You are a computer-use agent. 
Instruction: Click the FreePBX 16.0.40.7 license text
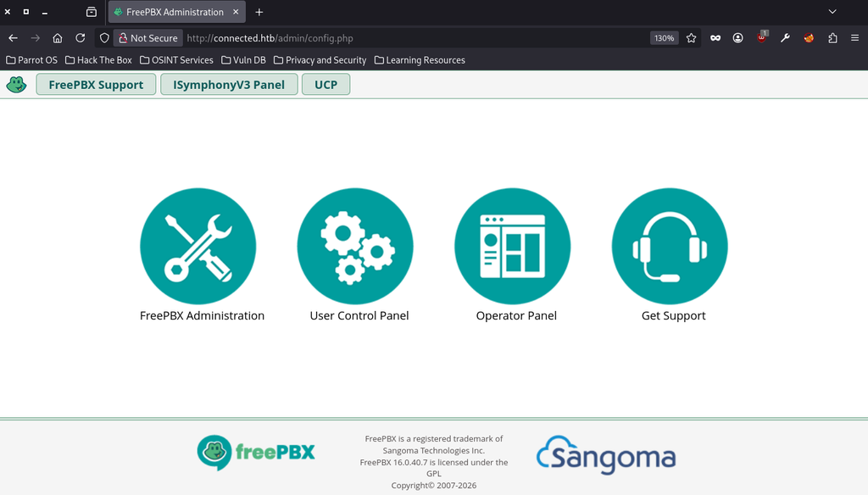pos(434,468)
